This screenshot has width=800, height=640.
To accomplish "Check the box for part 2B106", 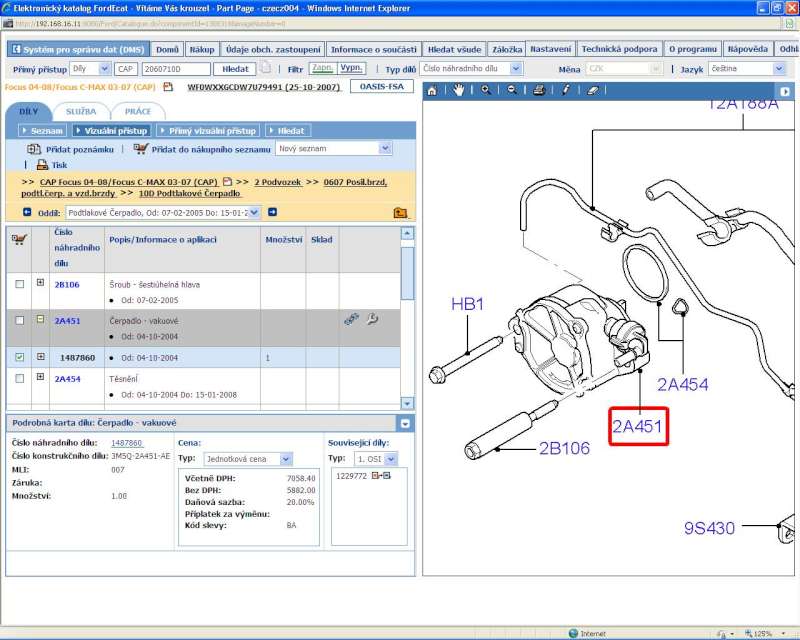I will [19, 284].
